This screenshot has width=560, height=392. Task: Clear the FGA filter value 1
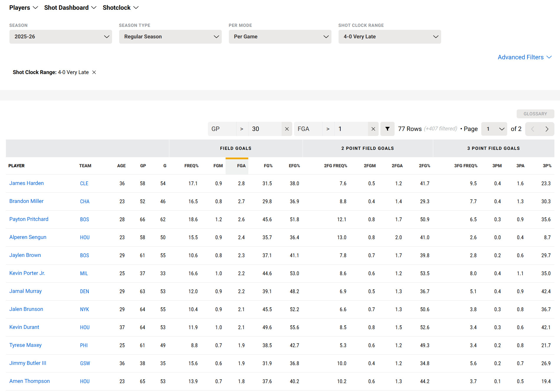(373, 129)
